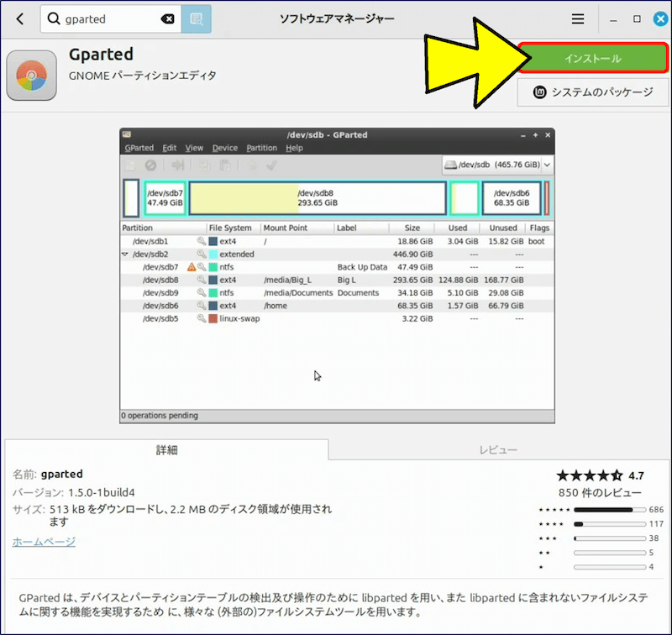
Task: Click the five-star rating bar
Action: (x=609, y=510)
